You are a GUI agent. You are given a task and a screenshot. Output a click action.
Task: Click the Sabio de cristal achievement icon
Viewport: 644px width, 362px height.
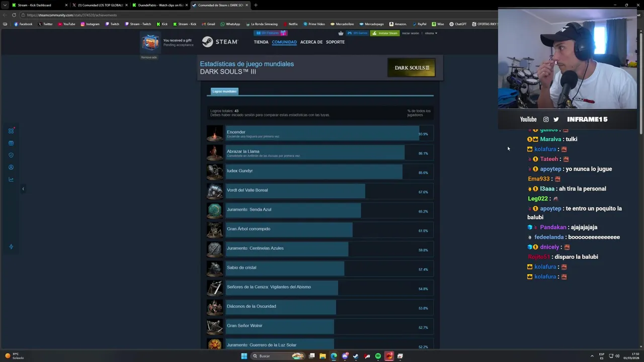coord(215,269)
